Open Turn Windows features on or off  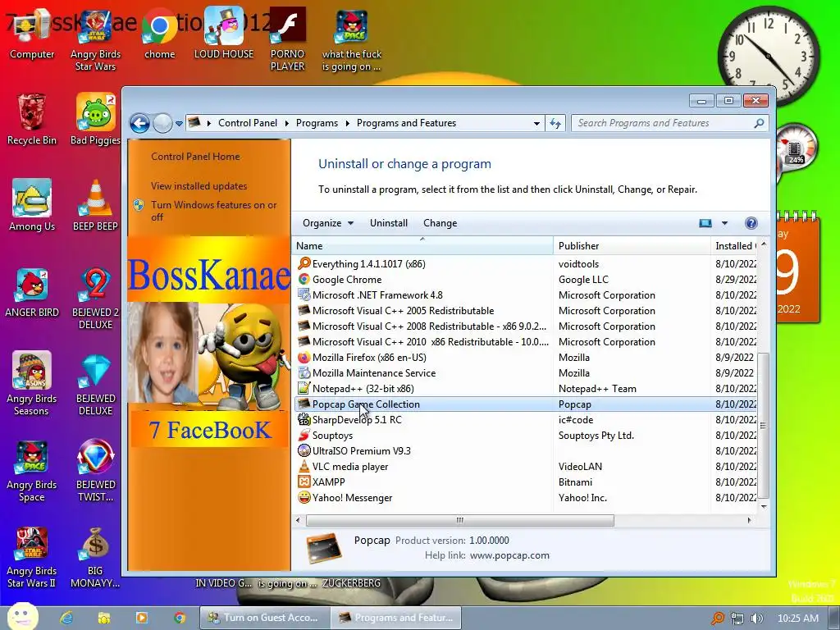tap(214, 211)
